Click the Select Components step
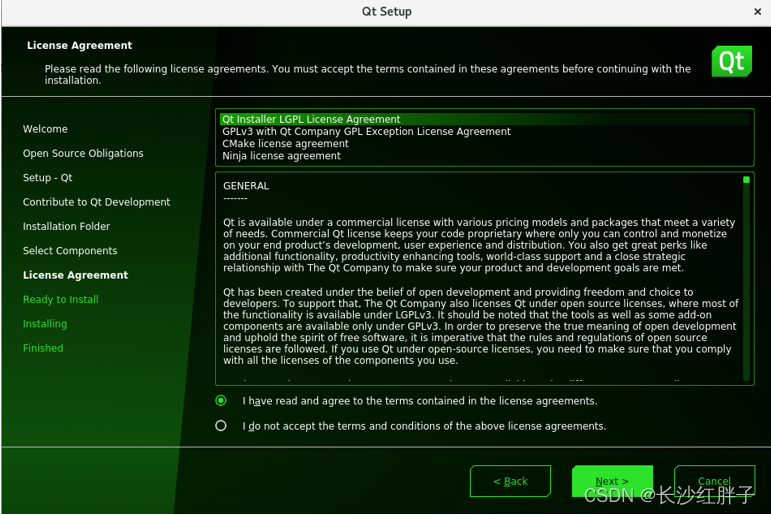This screenshot has height=515, width=771. point(70,251)
